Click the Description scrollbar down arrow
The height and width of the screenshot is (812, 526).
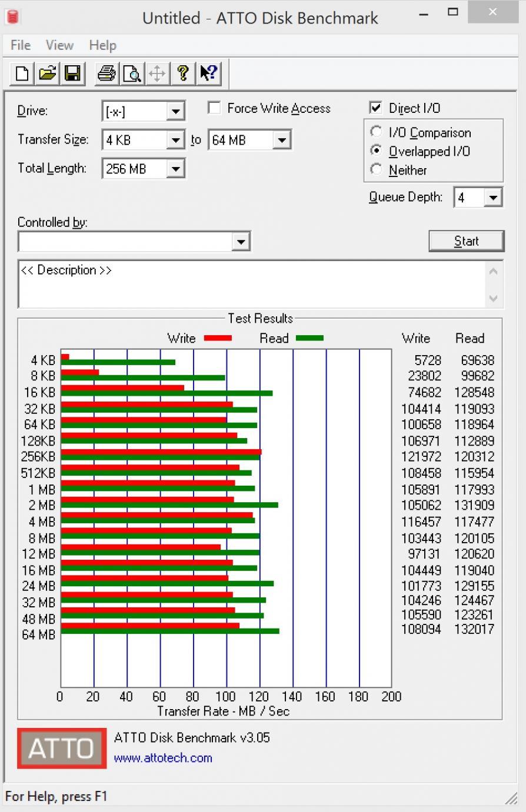tap(494, 298)
